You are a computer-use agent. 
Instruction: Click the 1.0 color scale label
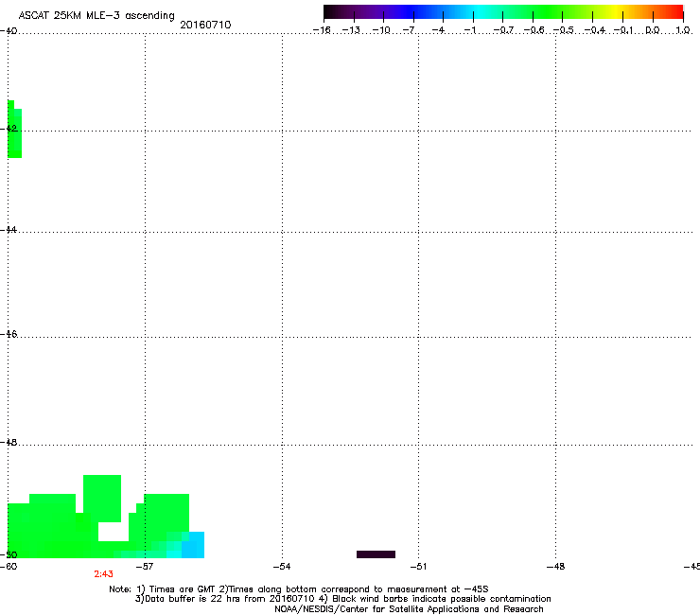coord(683,30)
